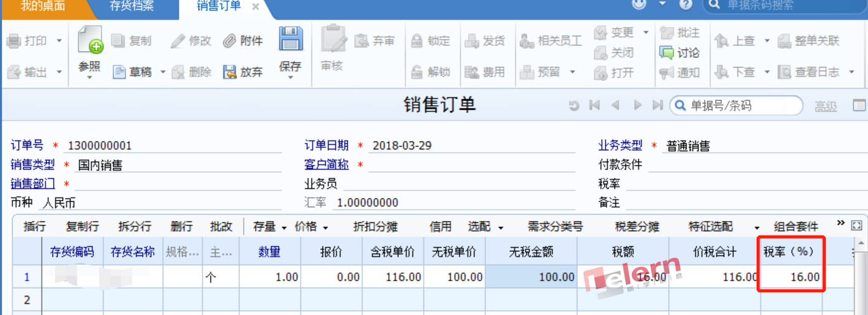Screen dimensions: 868x315
Task: Open the Output (输出) dropdown arrow
Action: tap(59, 72)
